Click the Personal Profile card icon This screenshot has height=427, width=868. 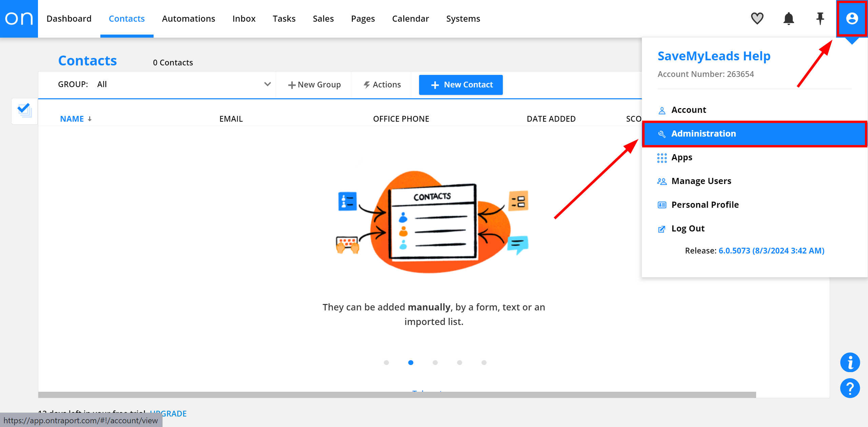pos(662,205)
